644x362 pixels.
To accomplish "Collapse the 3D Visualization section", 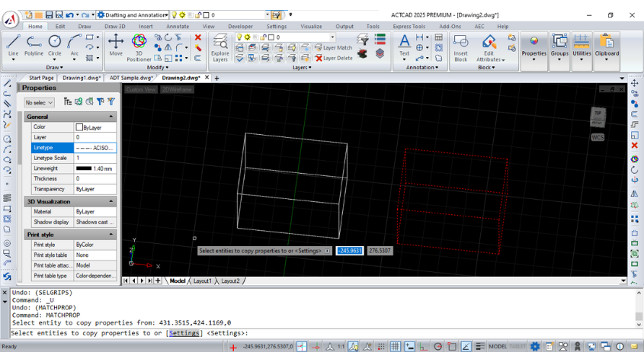I will 111,202.
